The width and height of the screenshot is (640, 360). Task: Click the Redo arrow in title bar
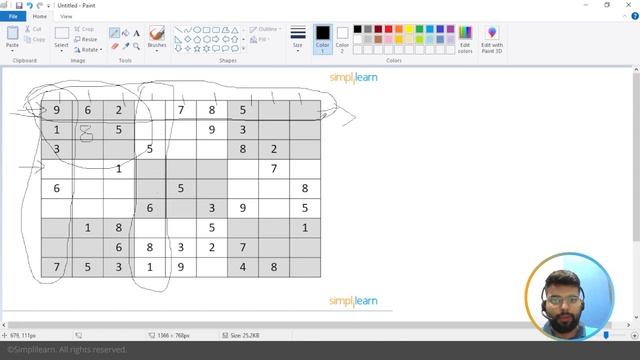40,5
